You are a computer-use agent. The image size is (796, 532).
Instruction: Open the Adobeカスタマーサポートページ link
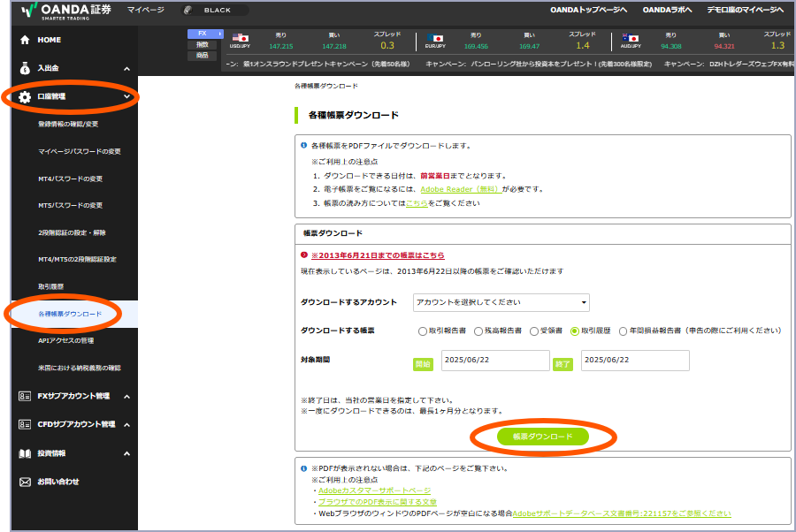click(x=375, y=491)
